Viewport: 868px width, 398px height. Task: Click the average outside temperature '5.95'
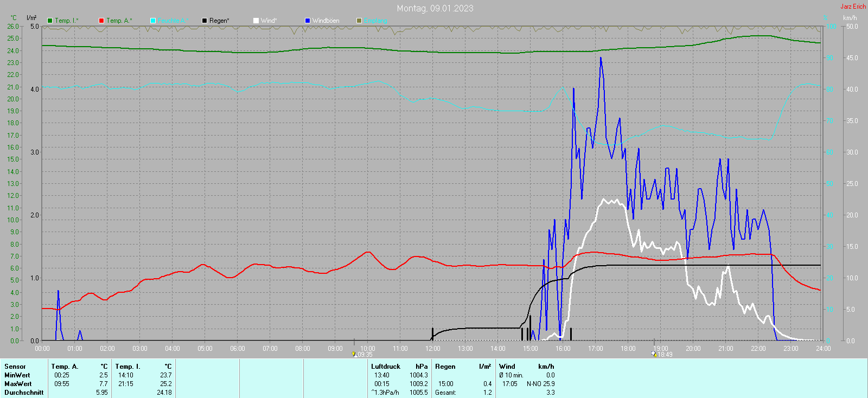point(102,393)
